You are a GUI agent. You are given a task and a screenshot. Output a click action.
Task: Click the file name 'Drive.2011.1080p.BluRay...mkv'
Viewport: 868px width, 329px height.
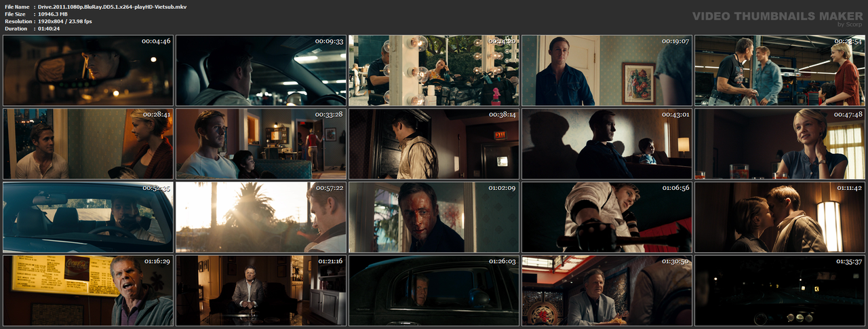click(112, 7)
